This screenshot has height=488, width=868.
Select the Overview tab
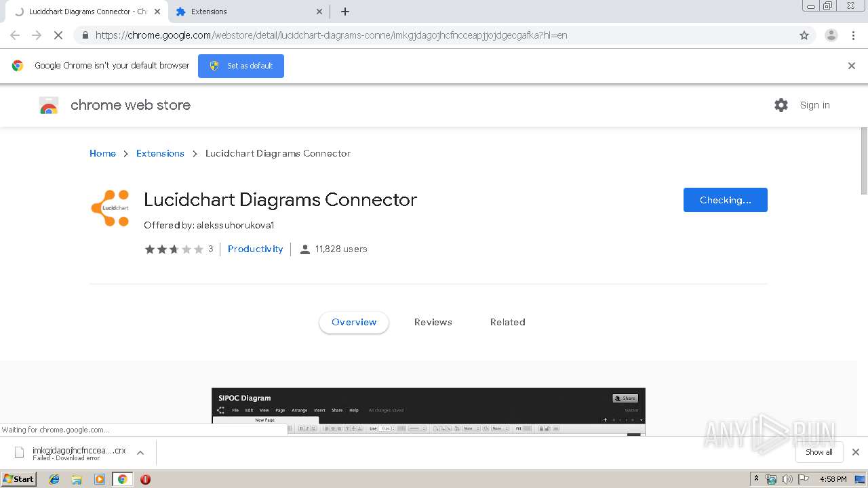click(354, 323)
